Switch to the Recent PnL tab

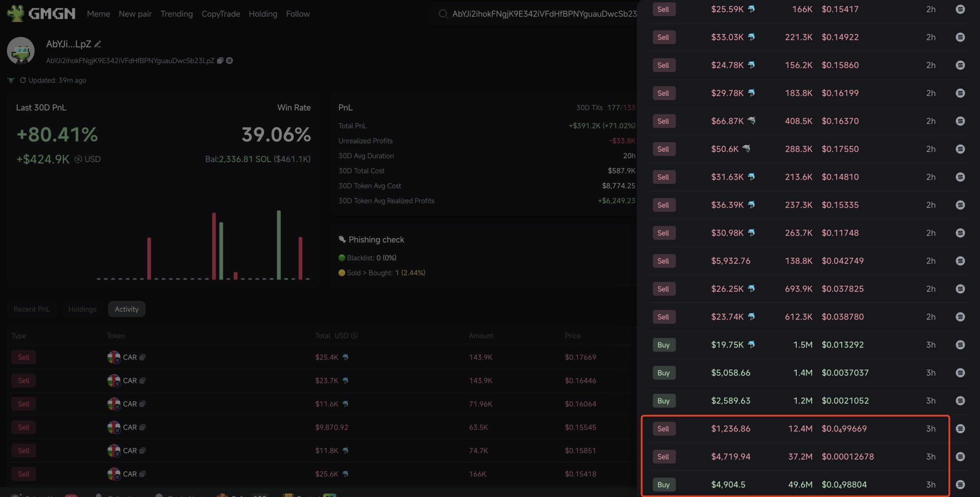(x=32, y=309)
